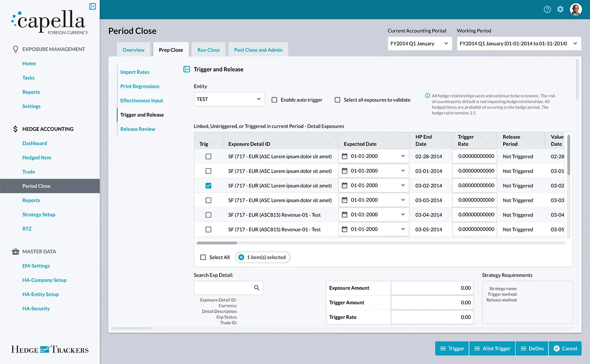Open the Import Rates section
This screenshot has height=364, width=590.
click(x=135, y=72)
